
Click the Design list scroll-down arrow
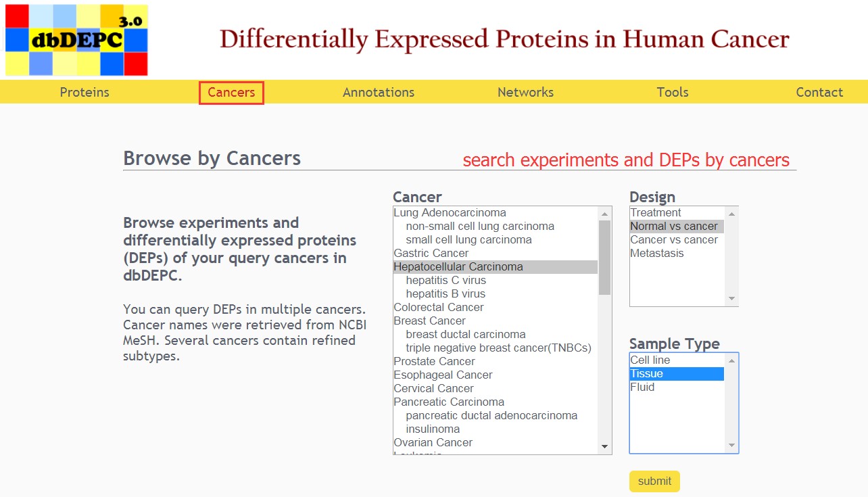731,299
